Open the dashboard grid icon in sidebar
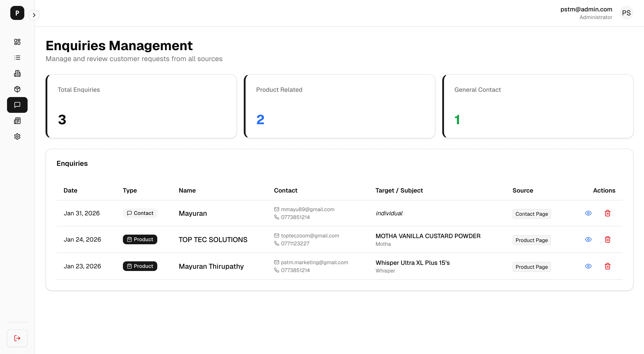 (17, 42)
